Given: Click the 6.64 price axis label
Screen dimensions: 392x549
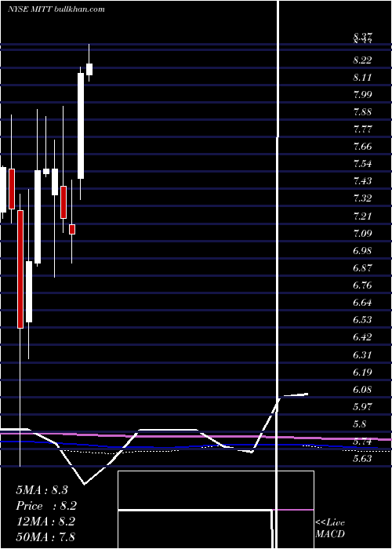Looking at the screenshot, I should click(x=362, y=303).
